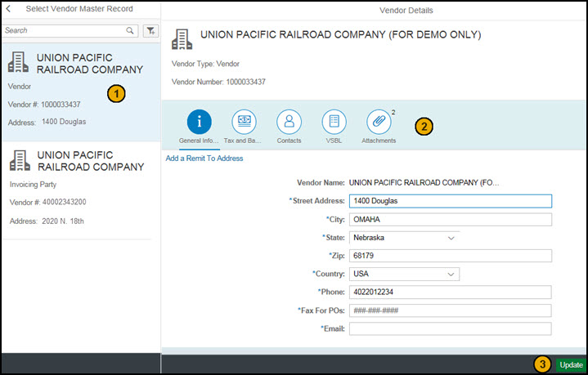The width and height of the screenshot is (588, 375).
Task: Select Vendor record with address 1400 Douglas
Action: (82, 92)
